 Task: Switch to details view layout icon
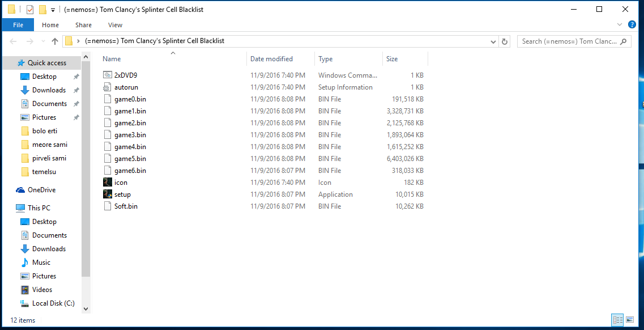click(617, 319)
